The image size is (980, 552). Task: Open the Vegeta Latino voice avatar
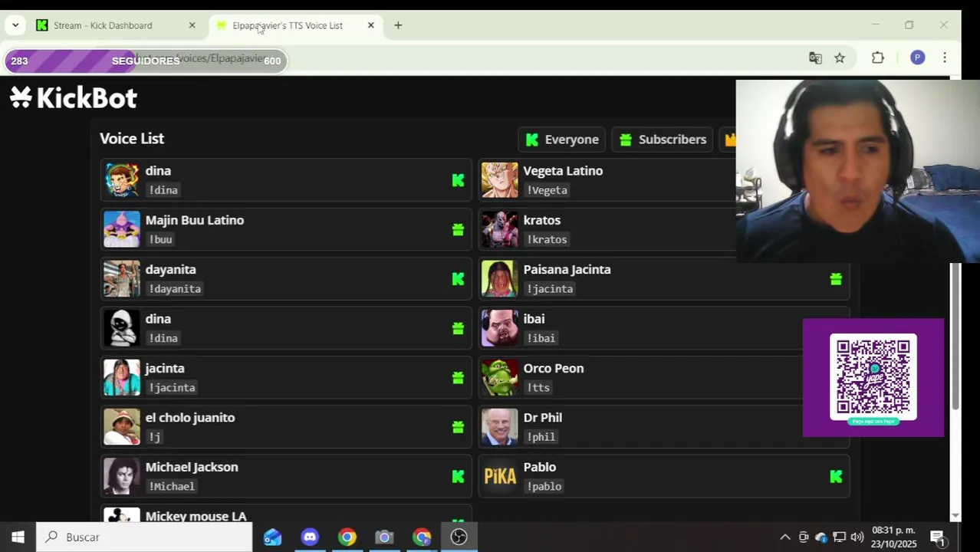pyautogui.click(x=499, y=180)
